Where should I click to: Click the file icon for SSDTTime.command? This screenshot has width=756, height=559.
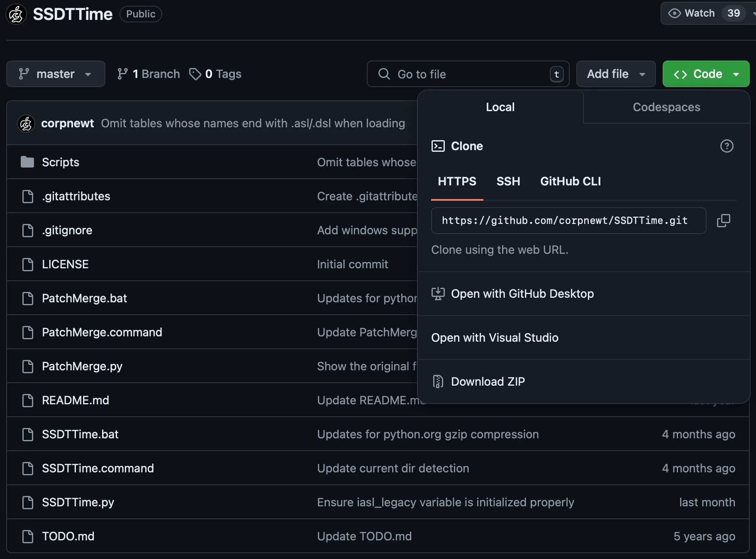point(28,468)
